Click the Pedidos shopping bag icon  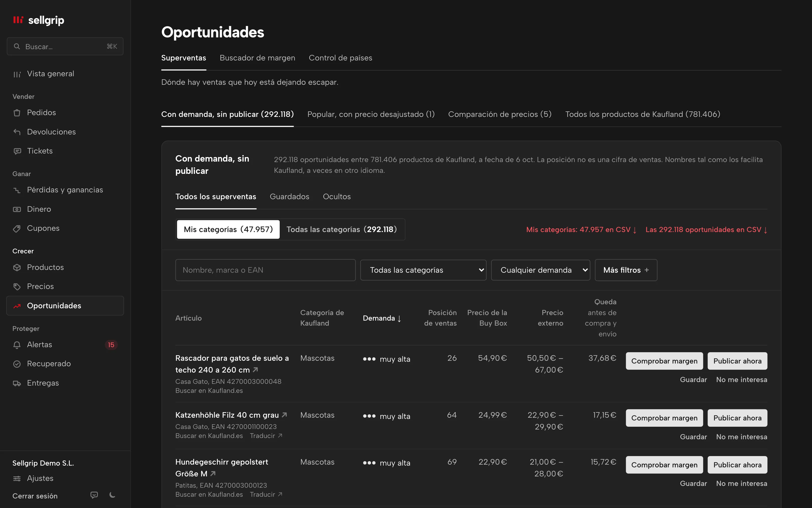pos(17,113)
